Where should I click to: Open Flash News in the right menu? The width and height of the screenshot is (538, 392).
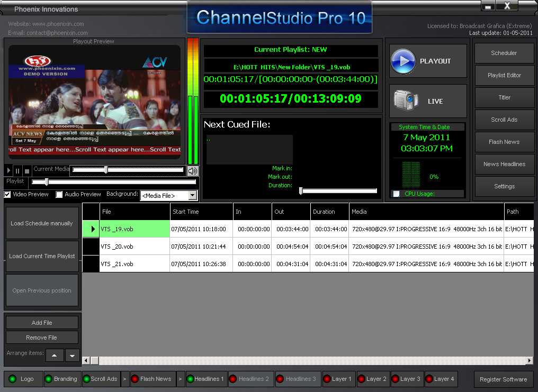(504, 142)
